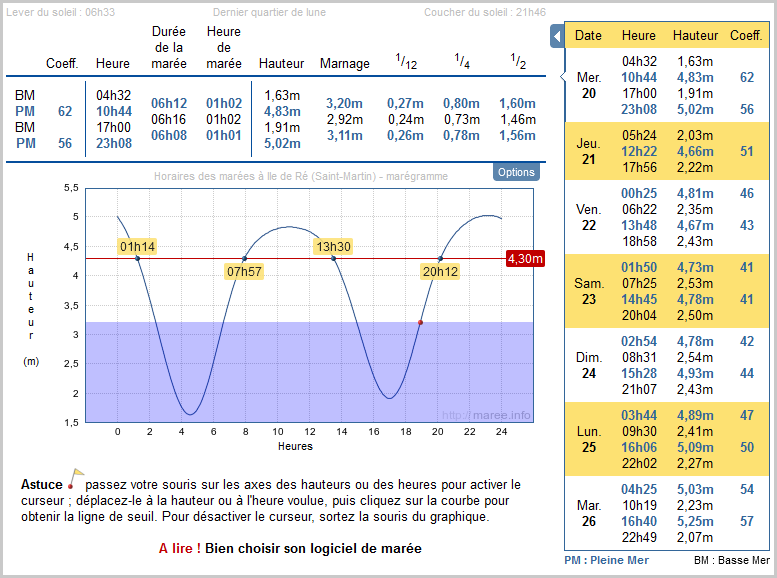Click the golf flag icon next to Astuce
777x578 pixels.
coord(76,478)
